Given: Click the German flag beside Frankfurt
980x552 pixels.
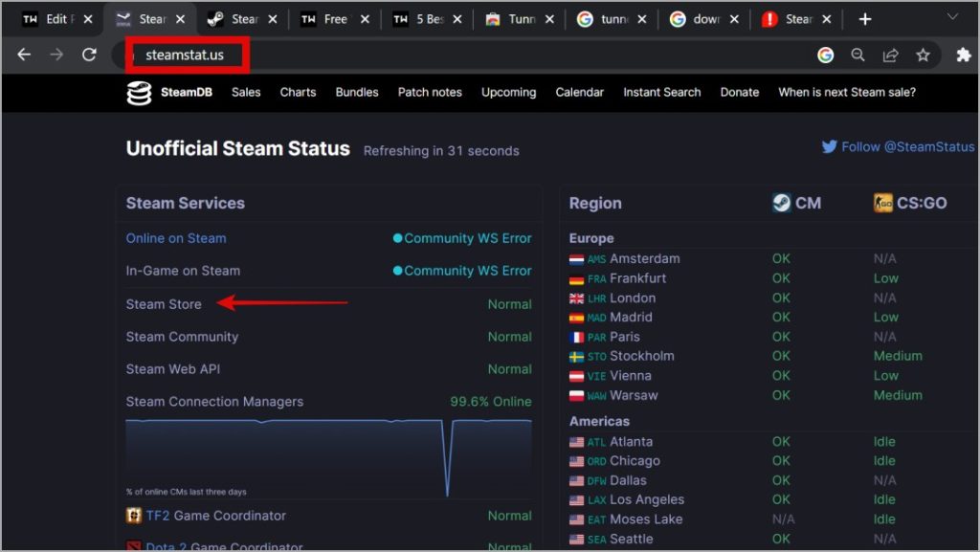Looking at the screenshot, I should coord(576,279).
